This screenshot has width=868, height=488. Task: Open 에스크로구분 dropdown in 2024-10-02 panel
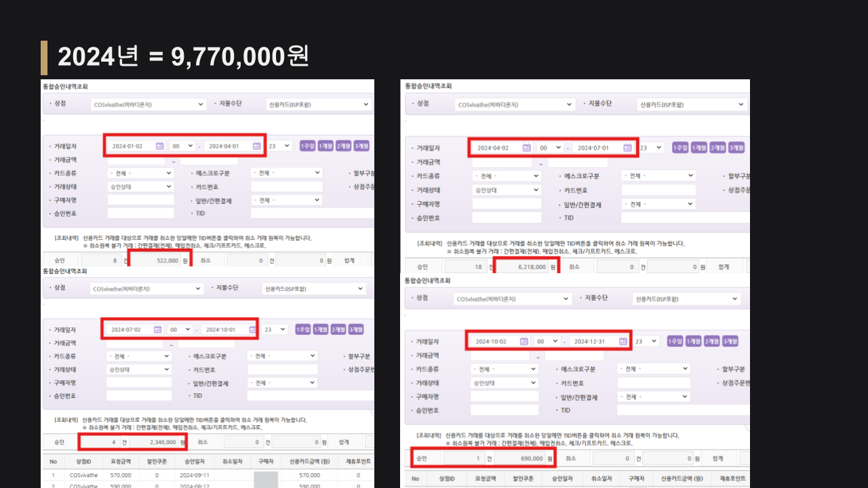pyautogui.click(x=654, y=369)
